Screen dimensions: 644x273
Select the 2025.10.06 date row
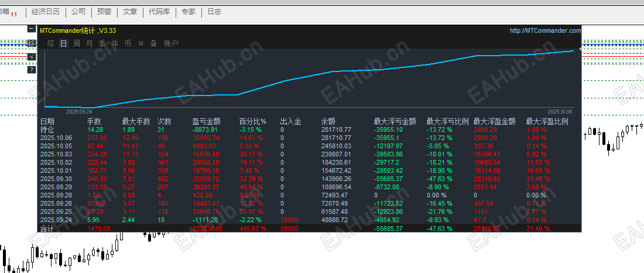56,138
